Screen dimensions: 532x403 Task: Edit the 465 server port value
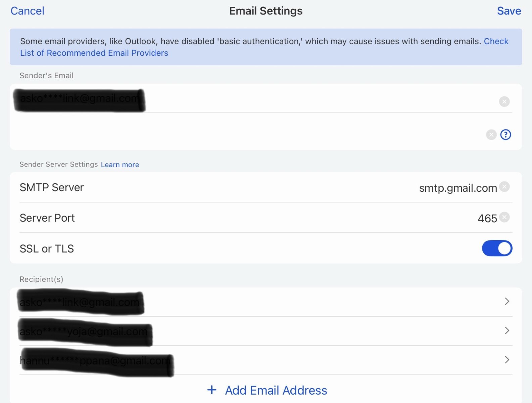click(487, 218)
